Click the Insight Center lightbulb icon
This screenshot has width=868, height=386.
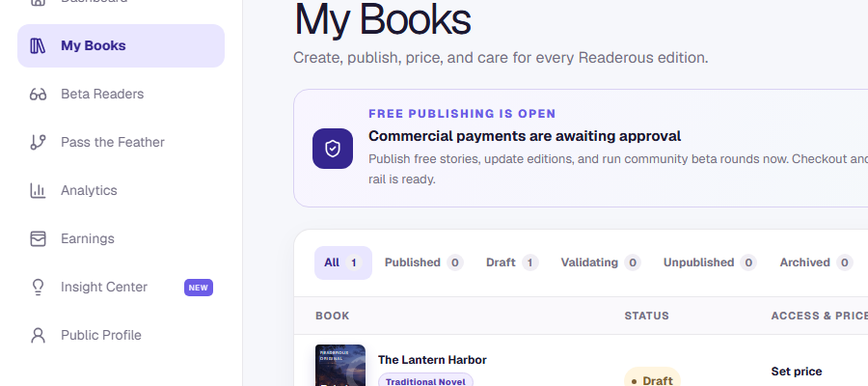38,287
